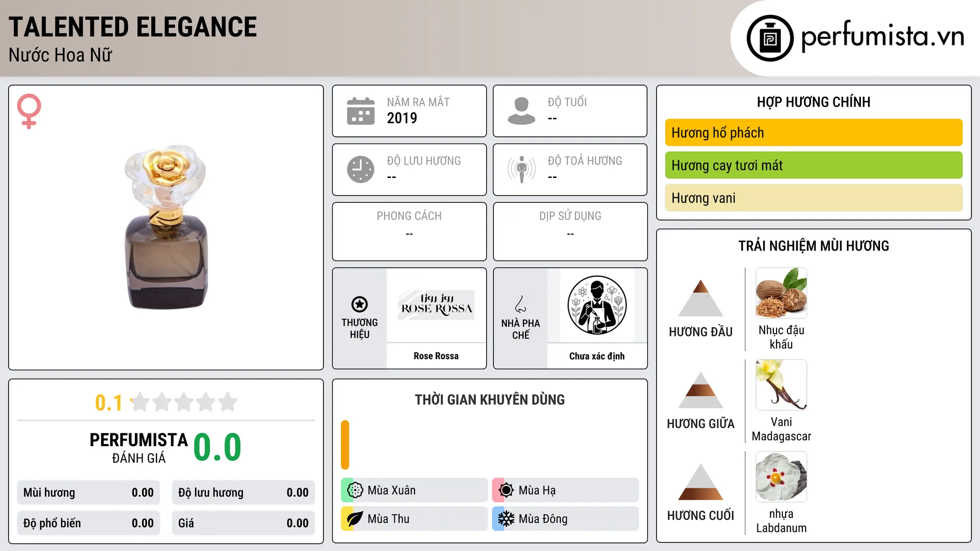Select the nhựa Labdanum note image
The image size is (980, 551).
[x=781, y=477]
